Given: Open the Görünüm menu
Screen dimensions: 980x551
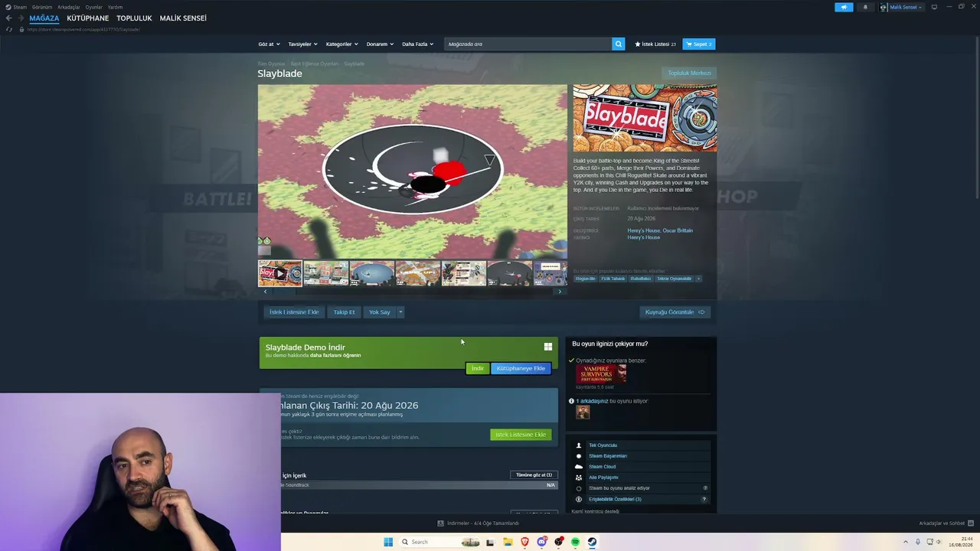Looking at the screenshot, I should (42, 7).
